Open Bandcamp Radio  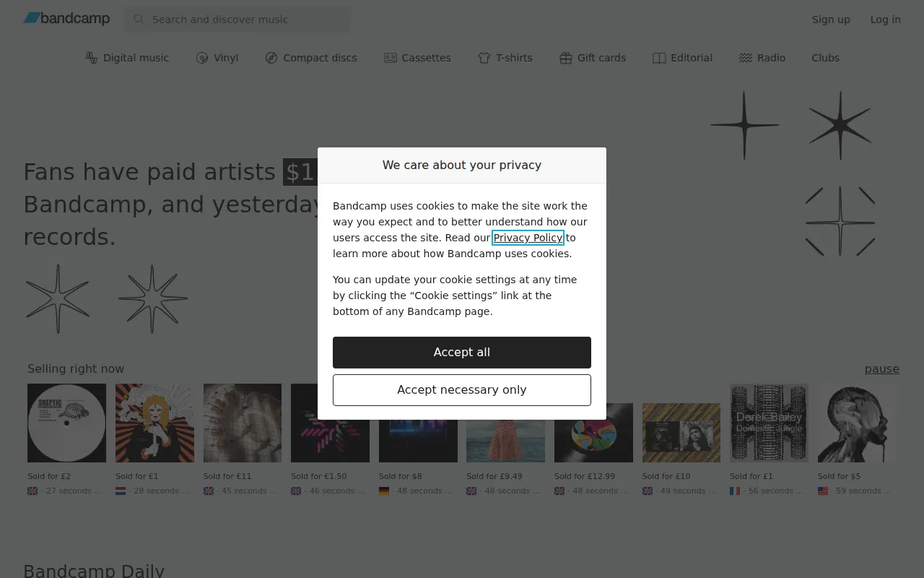point(762,58)
